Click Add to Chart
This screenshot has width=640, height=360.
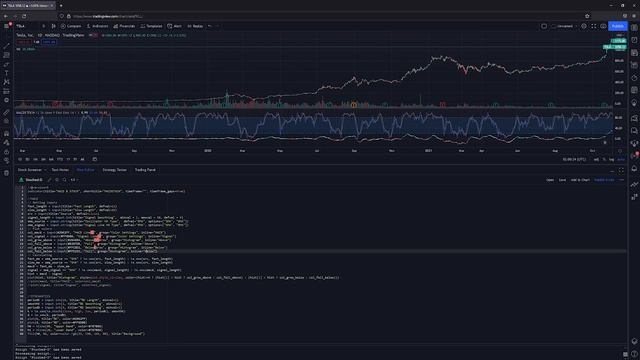point(580,180)
